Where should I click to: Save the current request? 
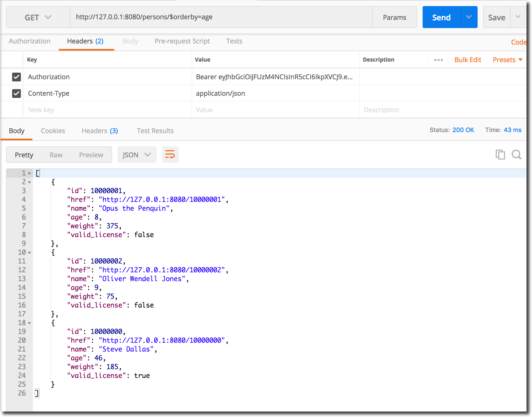(x=497, y=17)
